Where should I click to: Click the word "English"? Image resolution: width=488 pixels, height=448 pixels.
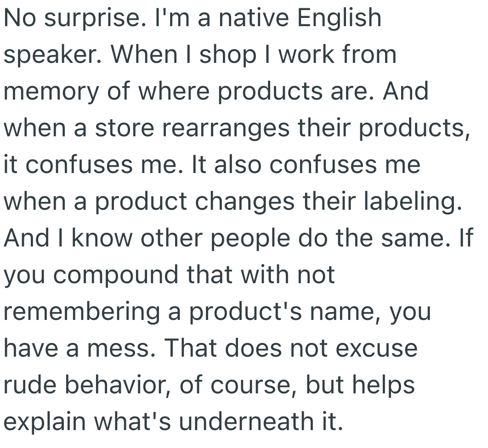339,18
